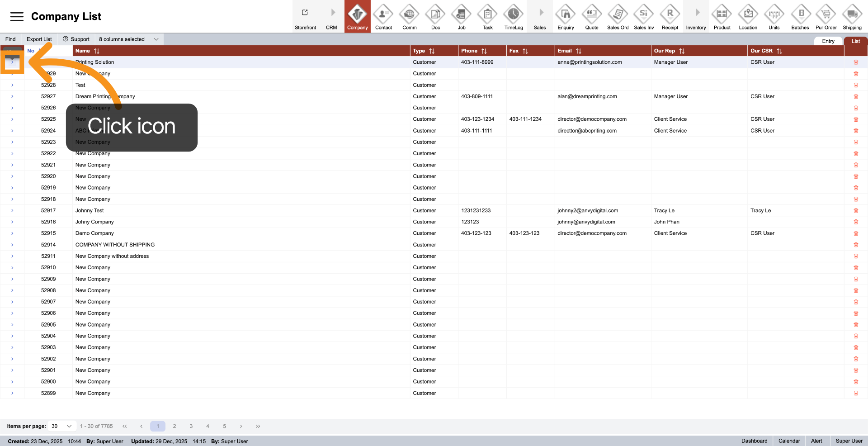Select the Quote module icon
The width and height of the screenshot is (868, 446).
pyautogui.click(x=591, y=16)
